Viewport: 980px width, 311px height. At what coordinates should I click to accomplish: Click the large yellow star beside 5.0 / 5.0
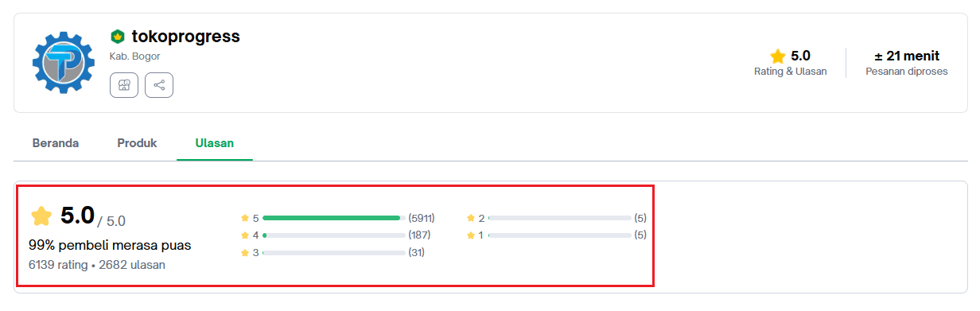[41, 216]
